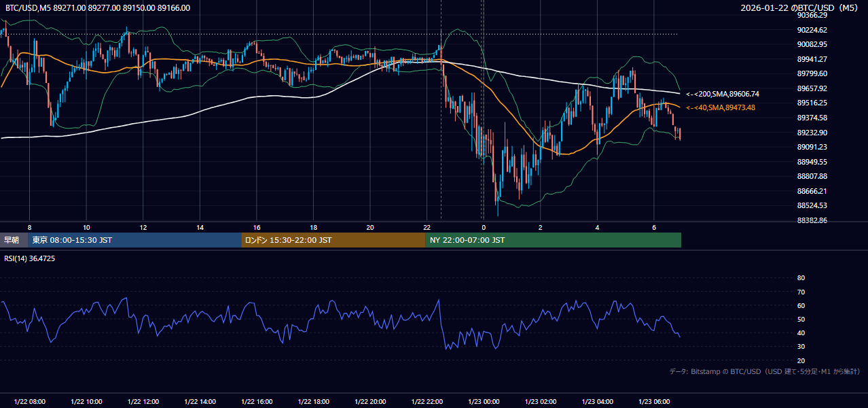
Task: Click the price axis value 89091.23
Action: (812, 147)
